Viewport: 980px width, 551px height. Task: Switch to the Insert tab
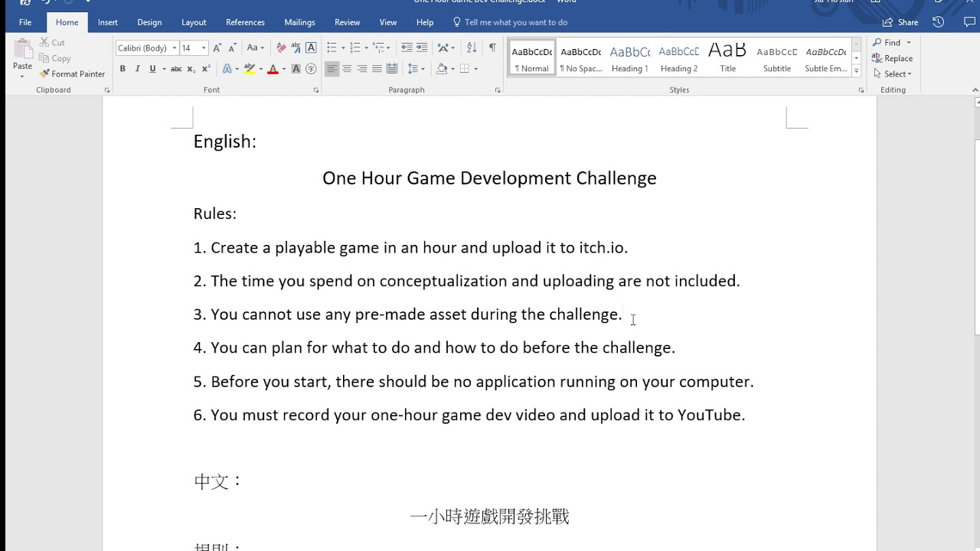(x=108, y=22)
